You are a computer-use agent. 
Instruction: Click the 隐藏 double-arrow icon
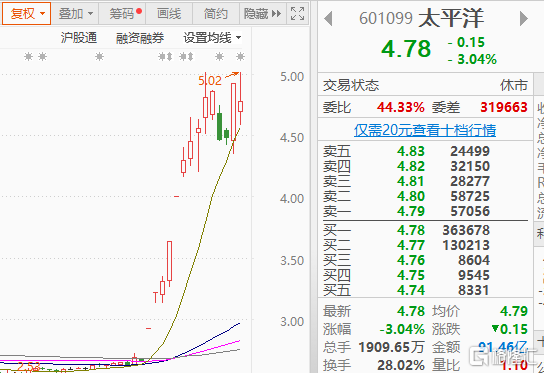[x=277, y=14]
